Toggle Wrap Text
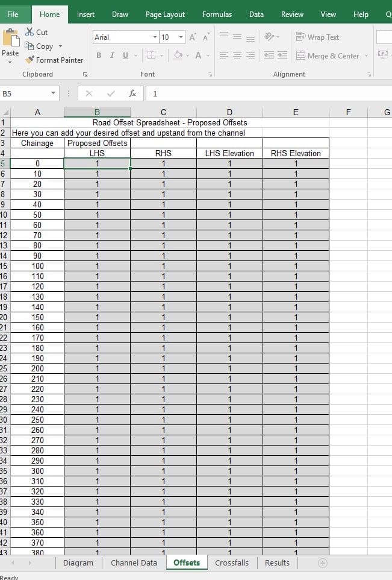Screen dimensions: 392x580 (x=317, y=37)
